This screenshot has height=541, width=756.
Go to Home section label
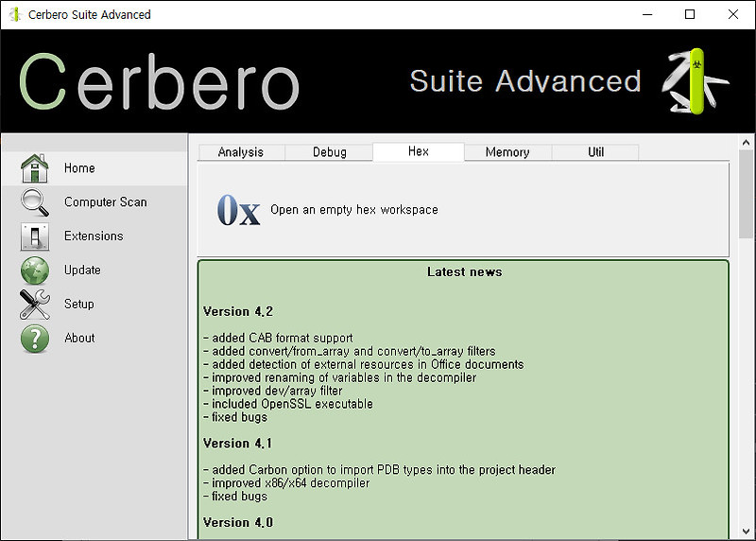point(79,168)
